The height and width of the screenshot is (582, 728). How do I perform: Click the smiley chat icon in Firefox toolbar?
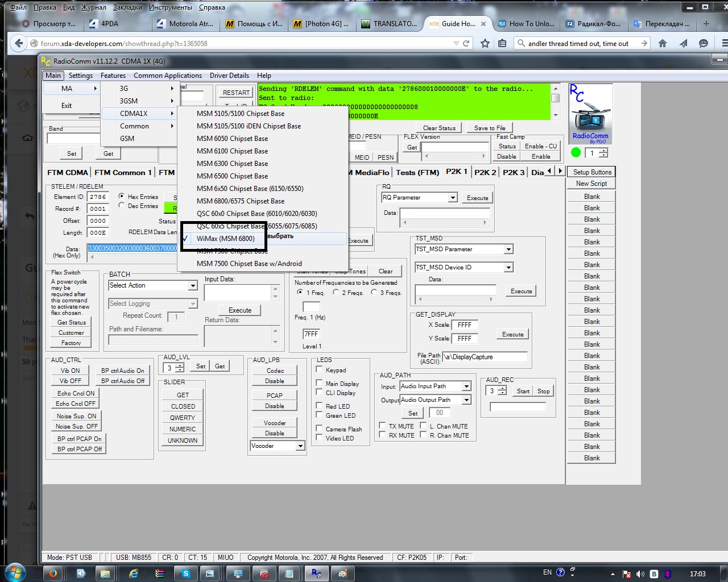704,43
